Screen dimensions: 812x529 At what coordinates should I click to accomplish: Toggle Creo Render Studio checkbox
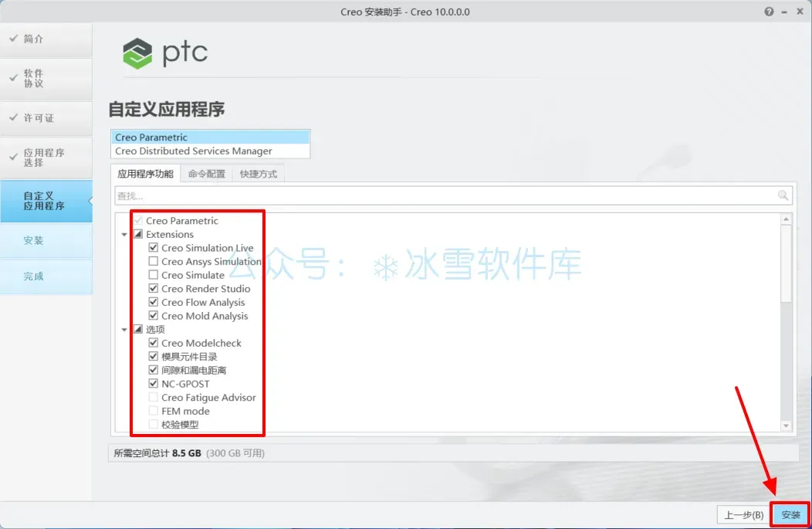tap(154, 288)
